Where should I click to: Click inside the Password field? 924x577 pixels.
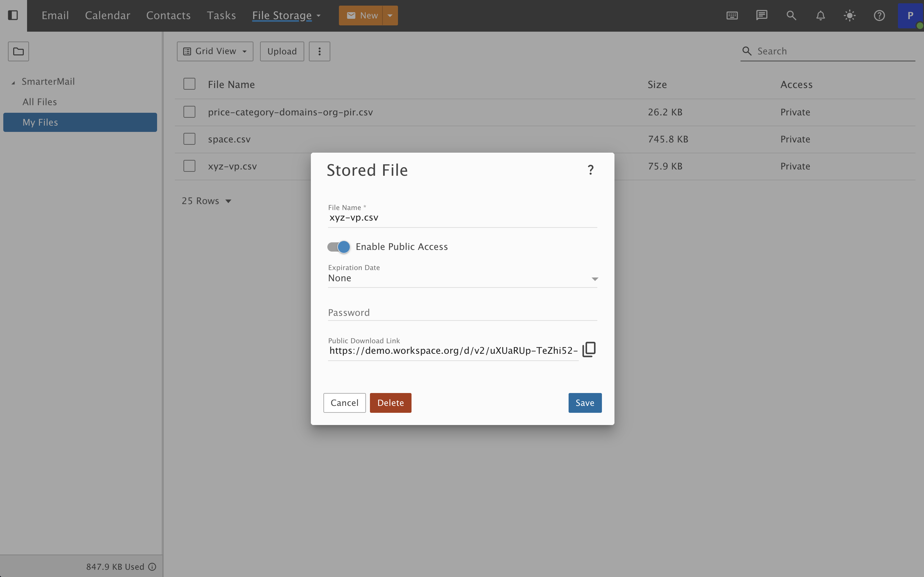(x=420, y=312)
